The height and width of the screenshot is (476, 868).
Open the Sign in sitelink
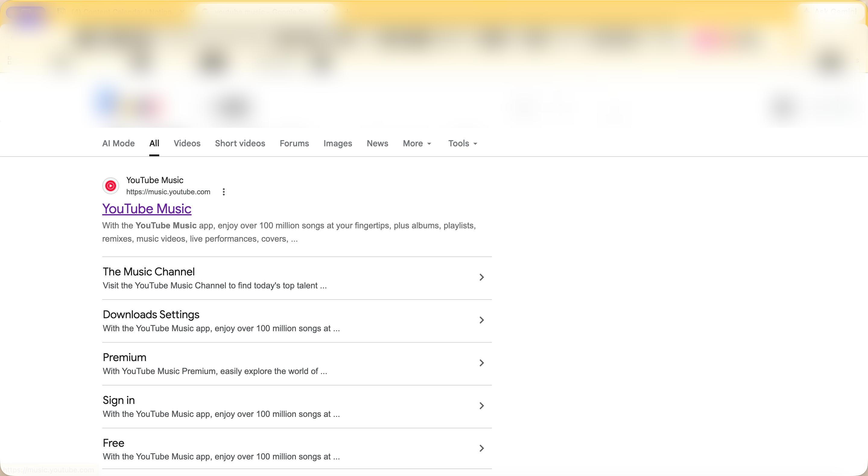(119, 400)
